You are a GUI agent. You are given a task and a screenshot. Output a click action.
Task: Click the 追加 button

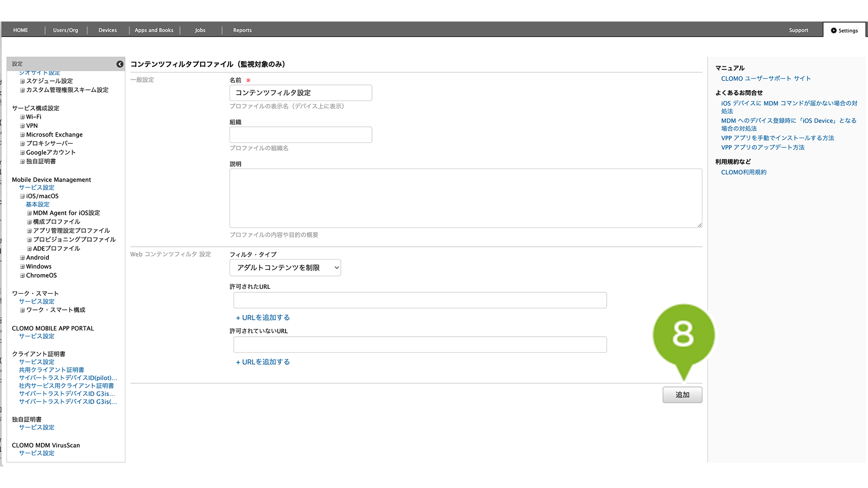pyautogui.click(x=682, y=395)
